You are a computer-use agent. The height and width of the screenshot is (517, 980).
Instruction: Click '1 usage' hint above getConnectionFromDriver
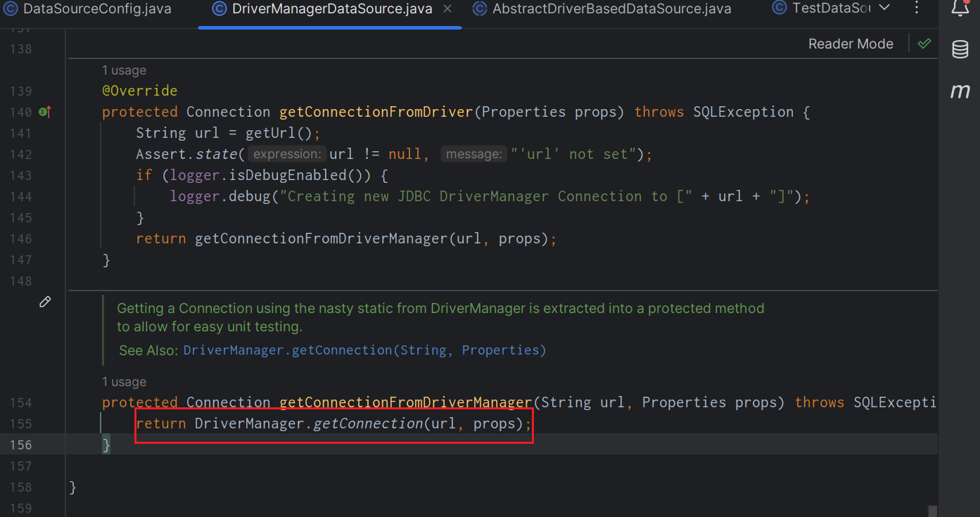(x=124, y=70)
